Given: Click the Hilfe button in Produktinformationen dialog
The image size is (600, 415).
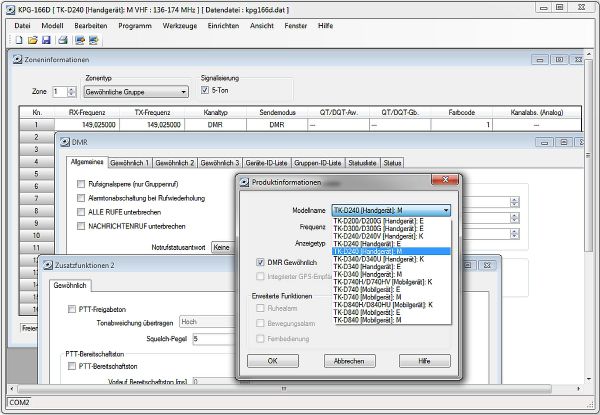Looking at the screenshot, I should click(424, 361).
